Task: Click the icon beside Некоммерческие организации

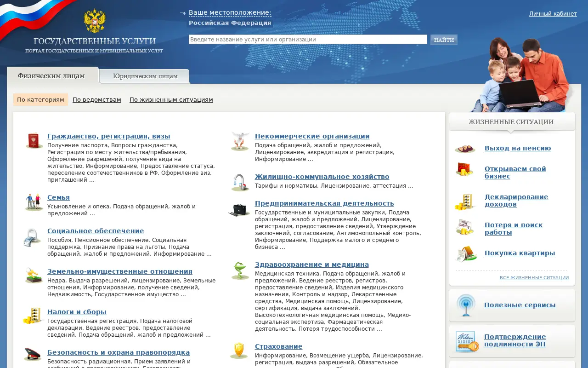Action: (240, 141)
